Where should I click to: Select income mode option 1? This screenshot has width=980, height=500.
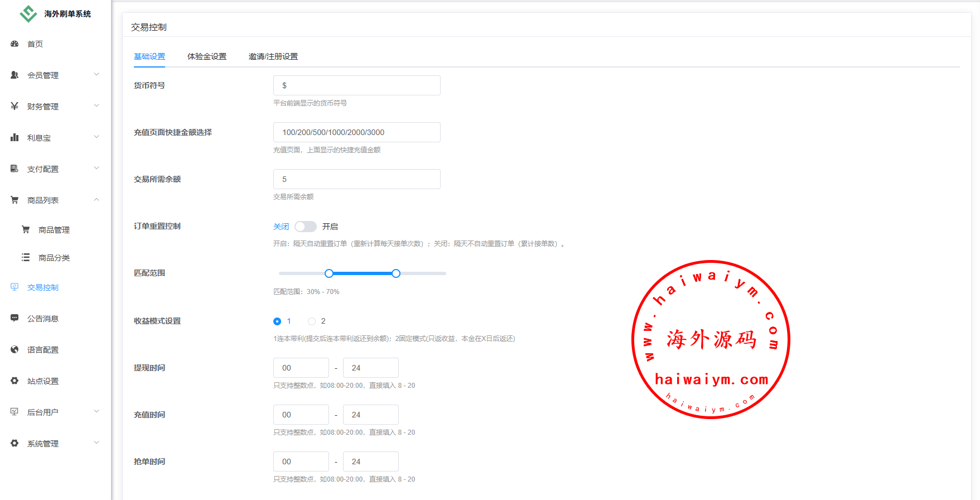[x=277, y=321]
